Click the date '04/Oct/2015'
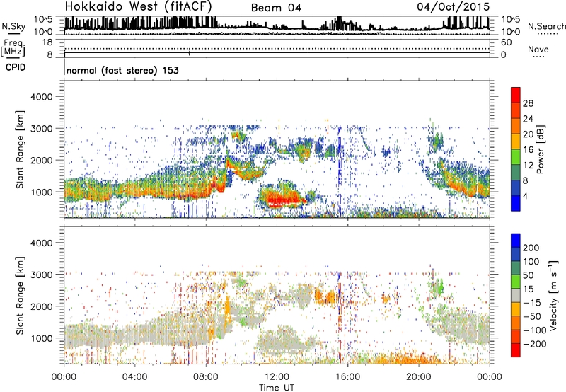This screenshot has width=566, height=392. 454,7
